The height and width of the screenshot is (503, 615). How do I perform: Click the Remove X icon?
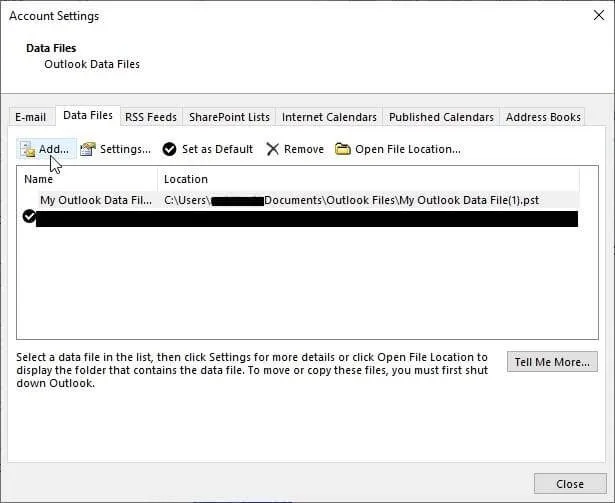(x=273, y=149)
